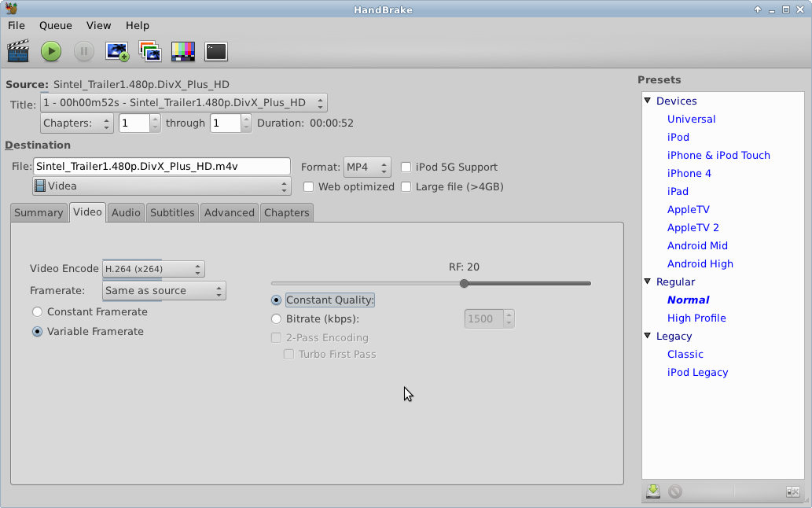Screen dimensions: 812x508
Task: Select the Universal preset
Action: point(691,119)
